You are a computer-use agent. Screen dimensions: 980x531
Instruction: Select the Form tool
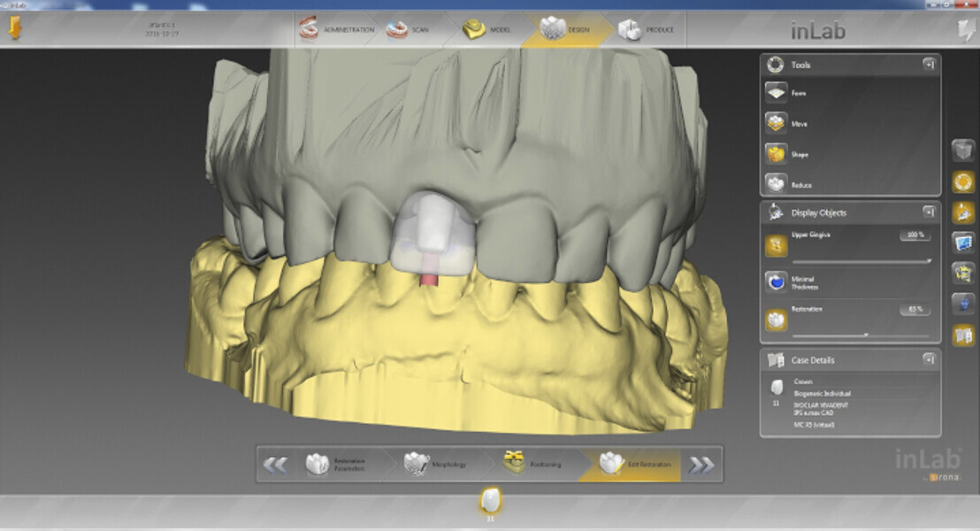click(x=777, y=93)
